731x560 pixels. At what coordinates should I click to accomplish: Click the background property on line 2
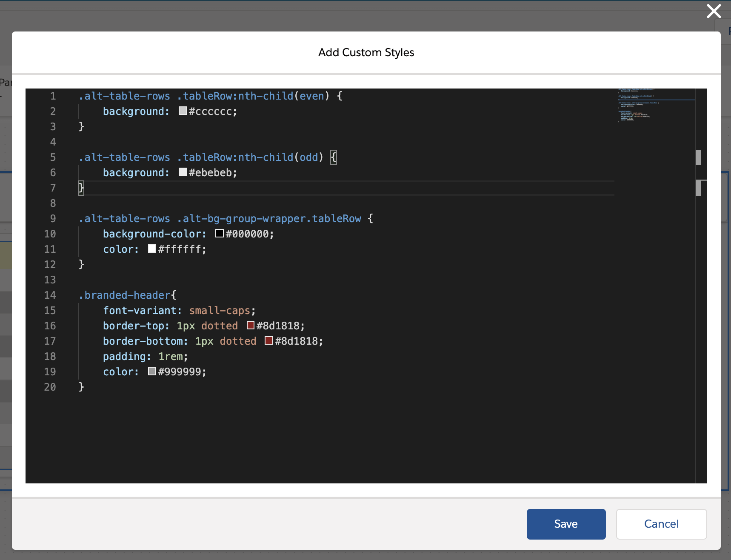tap(134, 111)
